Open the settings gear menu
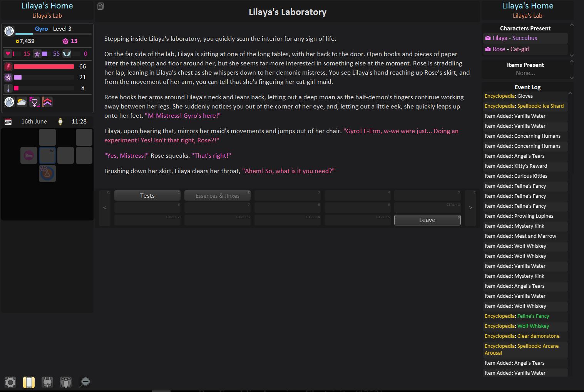The height and width of the screenshot is (392, 584). pos(10,382)
